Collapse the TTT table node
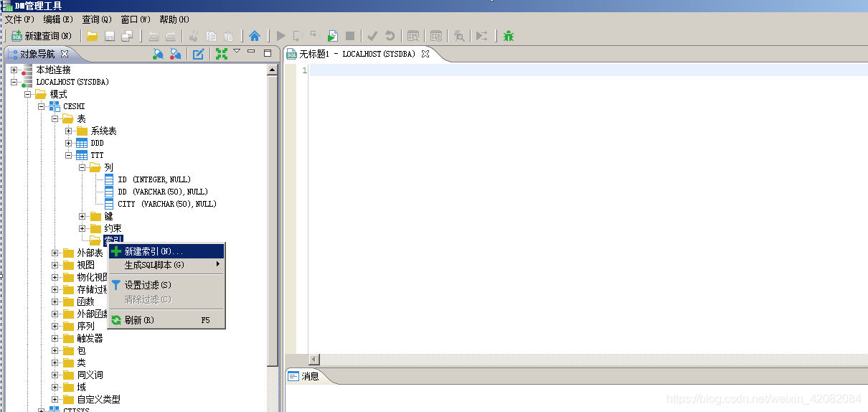The image size is (868, 412). point(69,155)
